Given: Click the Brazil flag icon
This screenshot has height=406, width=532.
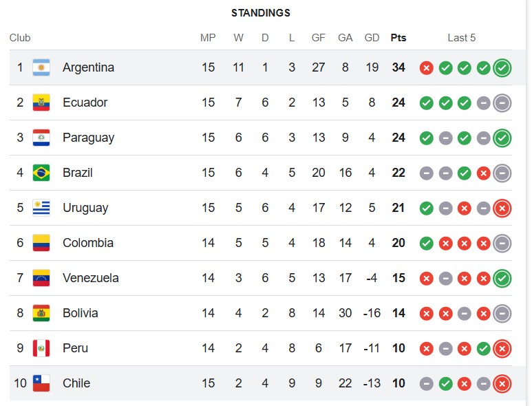Looking at the screenshot, I should 41,173.
